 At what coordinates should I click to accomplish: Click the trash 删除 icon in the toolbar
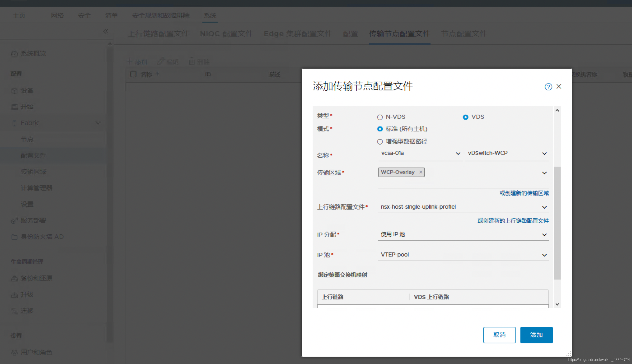192,61
